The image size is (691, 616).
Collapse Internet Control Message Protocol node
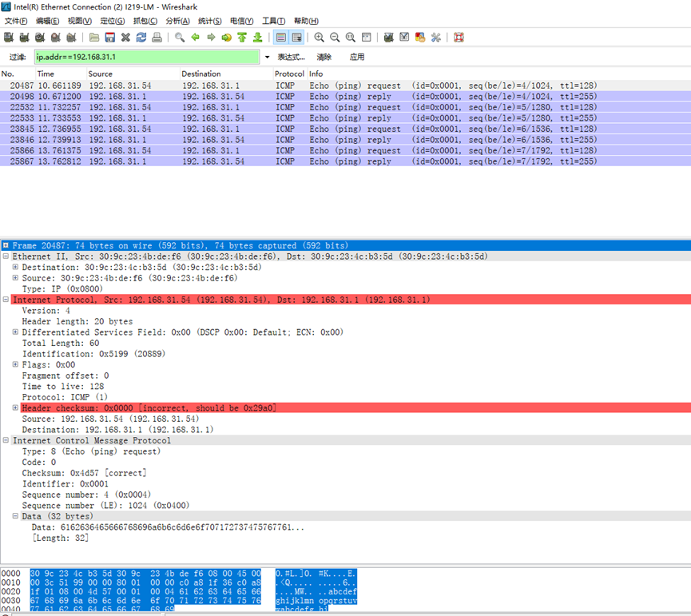coord(6,440)
